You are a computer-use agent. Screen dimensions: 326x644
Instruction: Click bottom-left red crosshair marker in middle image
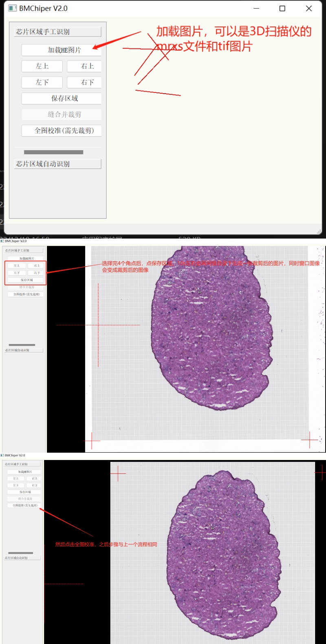click(92, 441)
